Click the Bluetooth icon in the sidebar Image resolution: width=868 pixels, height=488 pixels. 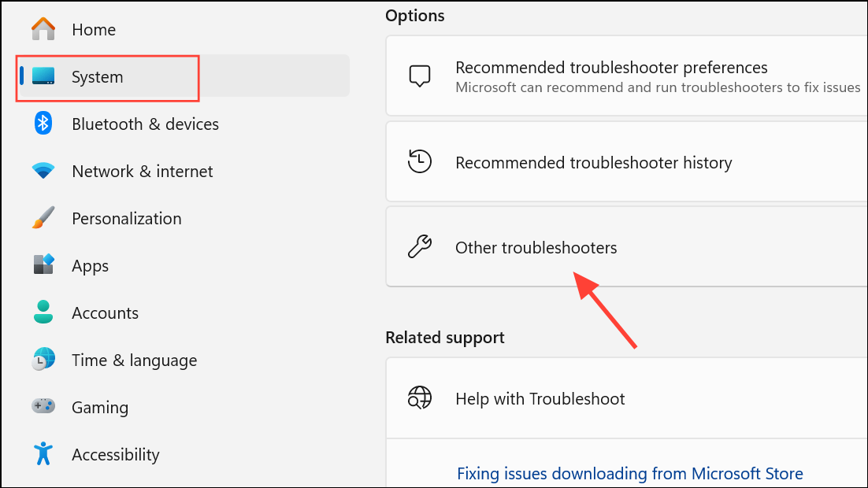pos(43,124)
